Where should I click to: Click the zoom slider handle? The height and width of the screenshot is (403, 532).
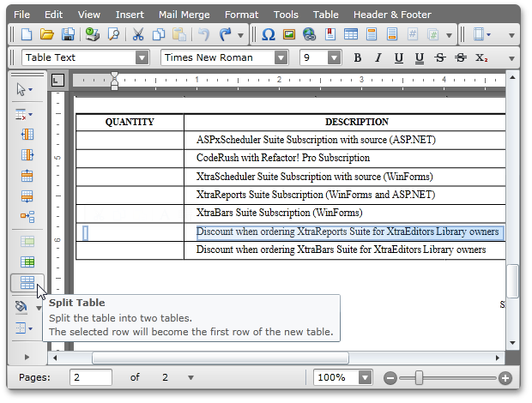coord(419,378)
